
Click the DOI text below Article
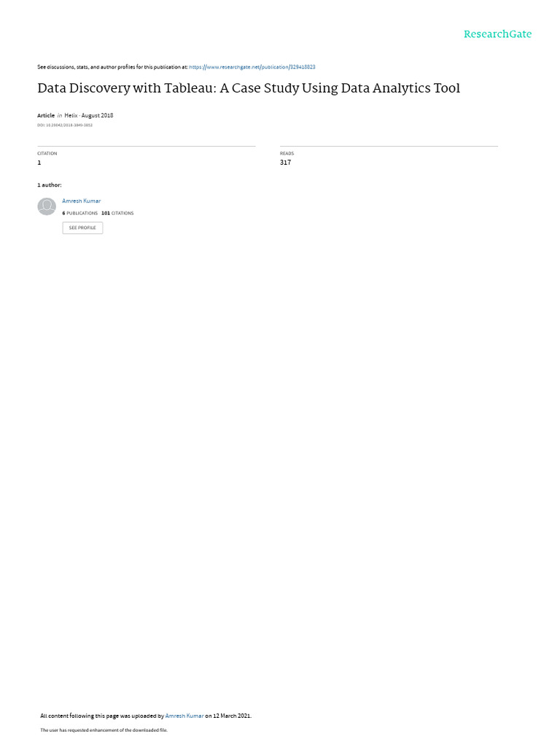[65, 125]
